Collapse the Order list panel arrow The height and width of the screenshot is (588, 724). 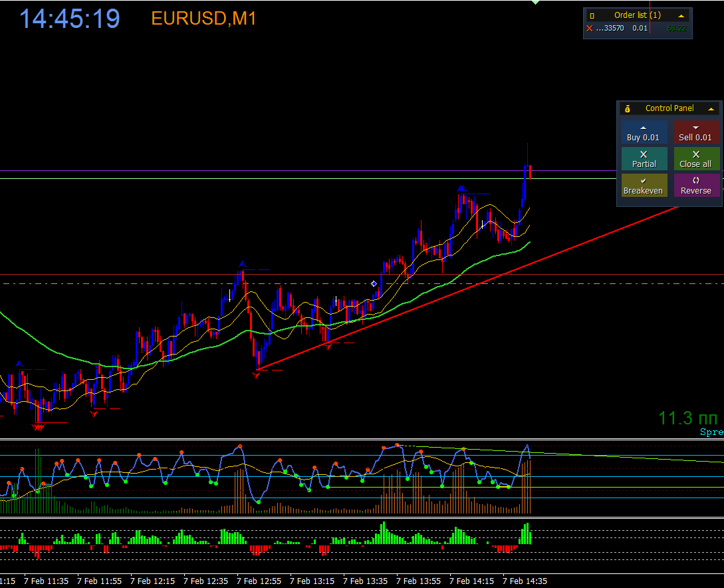(681, 16)
